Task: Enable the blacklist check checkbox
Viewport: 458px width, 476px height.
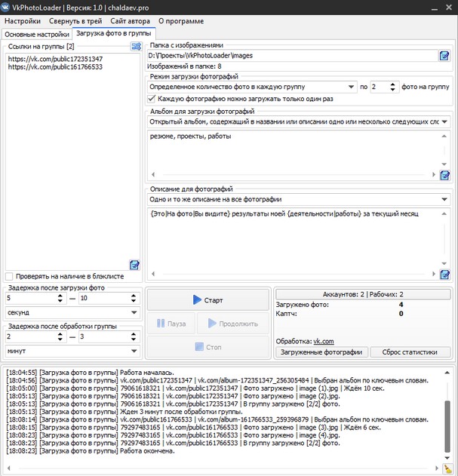Action: 9,276
